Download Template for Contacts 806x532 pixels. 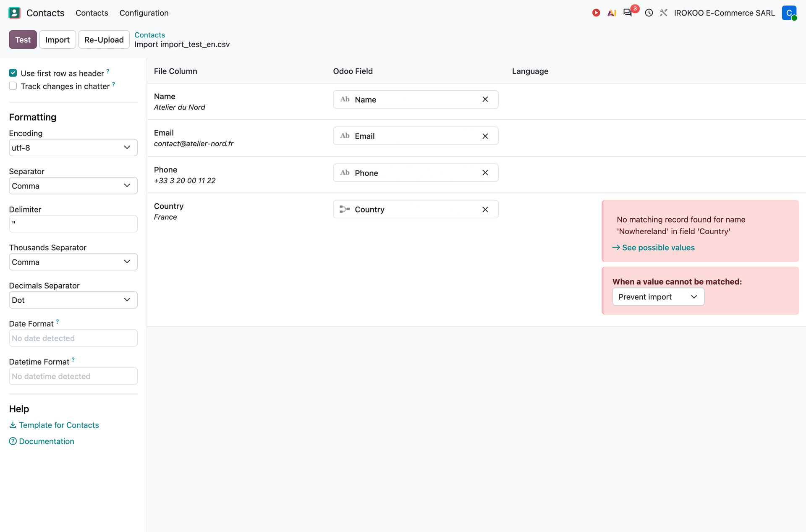pyautogui.click(x=54, y=425)
